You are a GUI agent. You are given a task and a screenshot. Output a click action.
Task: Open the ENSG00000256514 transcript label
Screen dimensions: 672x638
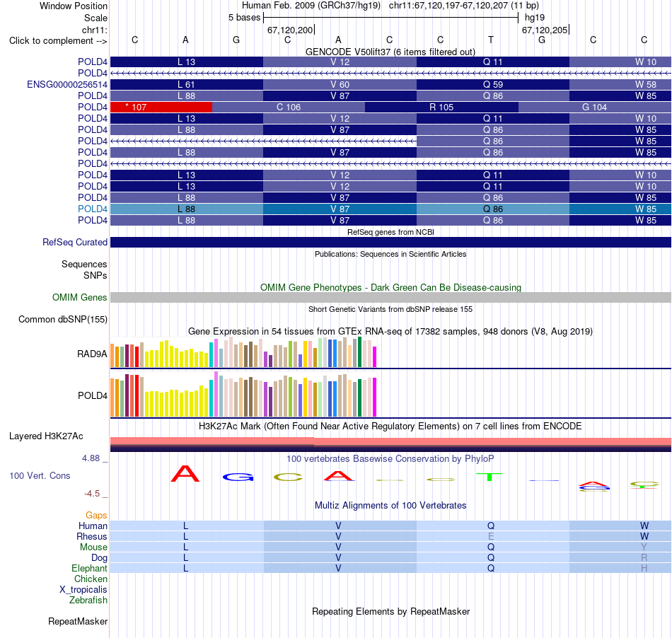tap(67, 84)
